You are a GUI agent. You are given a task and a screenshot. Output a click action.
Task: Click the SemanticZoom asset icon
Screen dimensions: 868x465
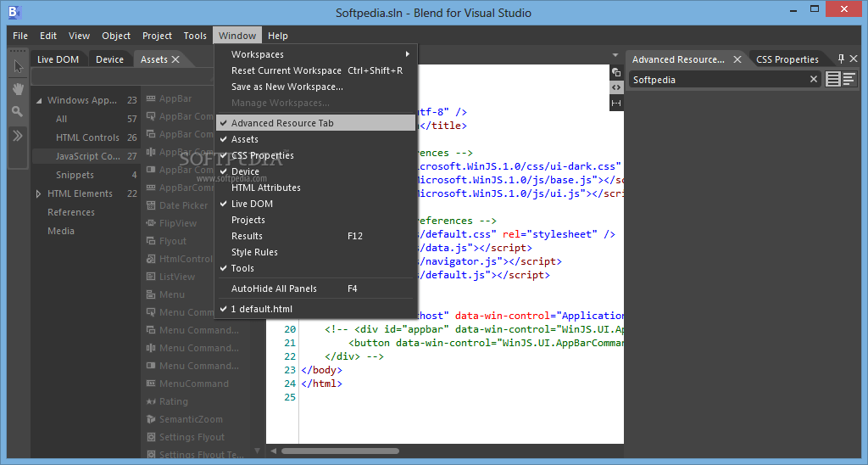click(x=151, y=419)
